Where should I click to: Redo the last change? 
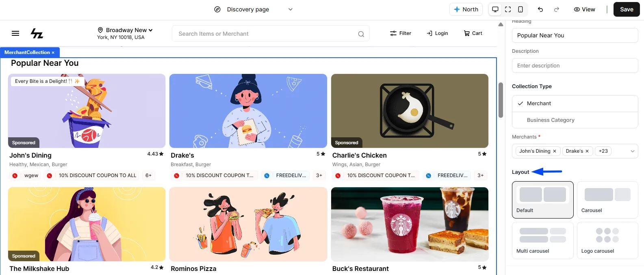pyautogui.click(x=557, y=9)
